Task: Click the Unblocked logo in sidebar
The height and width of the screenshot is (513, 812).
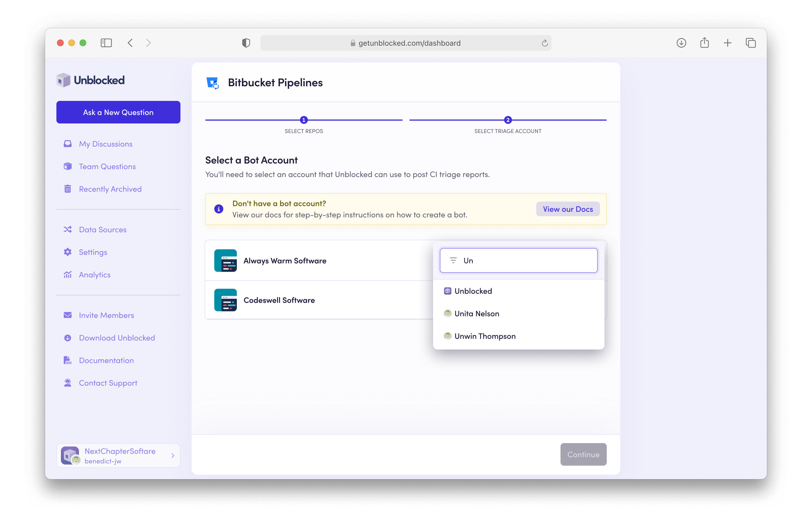Action: pyautogui.click(x=91, y=80)
